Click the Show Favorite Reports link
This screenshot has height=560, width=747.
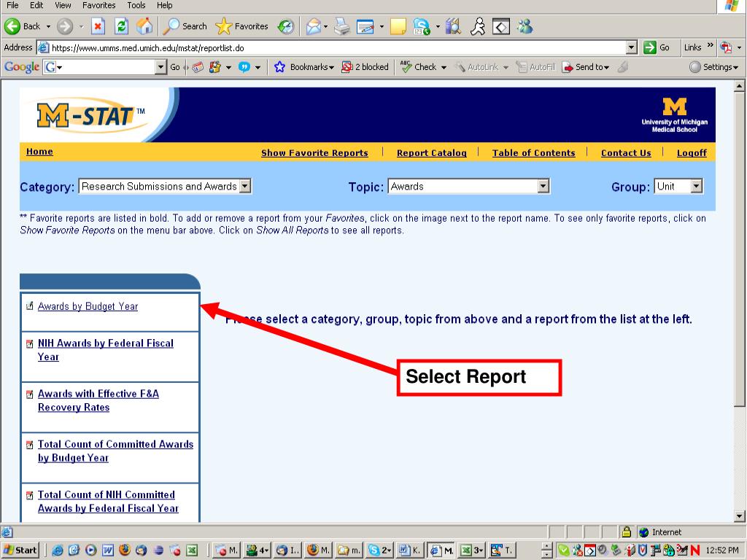314,153
